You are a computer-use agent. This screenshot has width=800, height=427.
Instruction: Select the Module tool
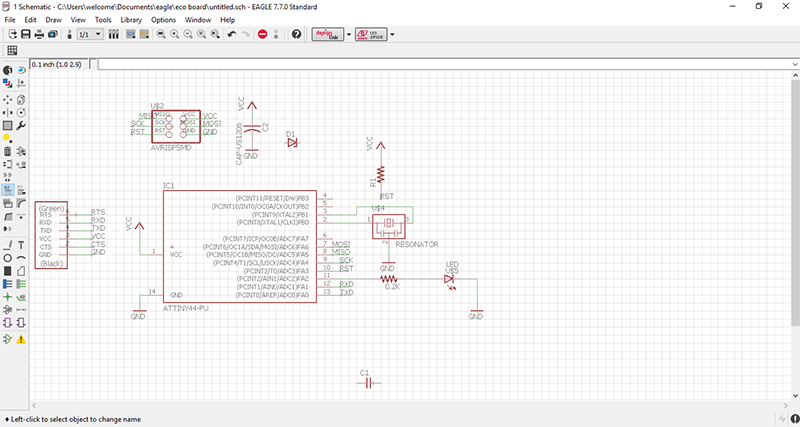8,322
